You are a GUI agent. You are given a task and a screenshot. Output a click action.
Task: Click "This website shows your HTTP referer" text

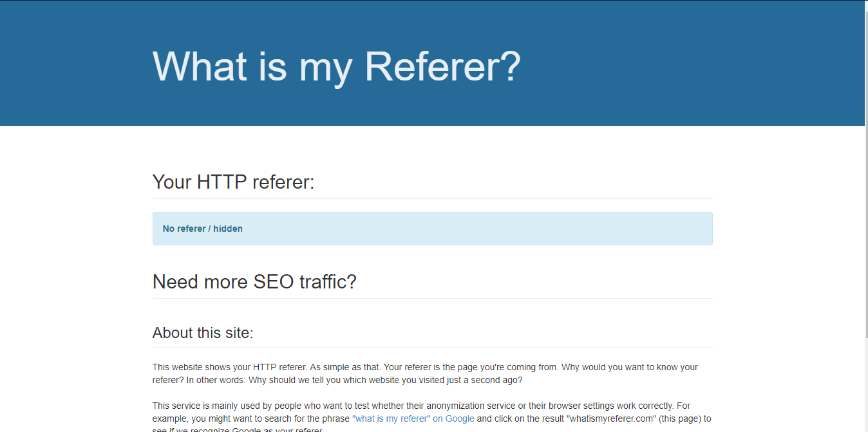click(x=229, y=367)
